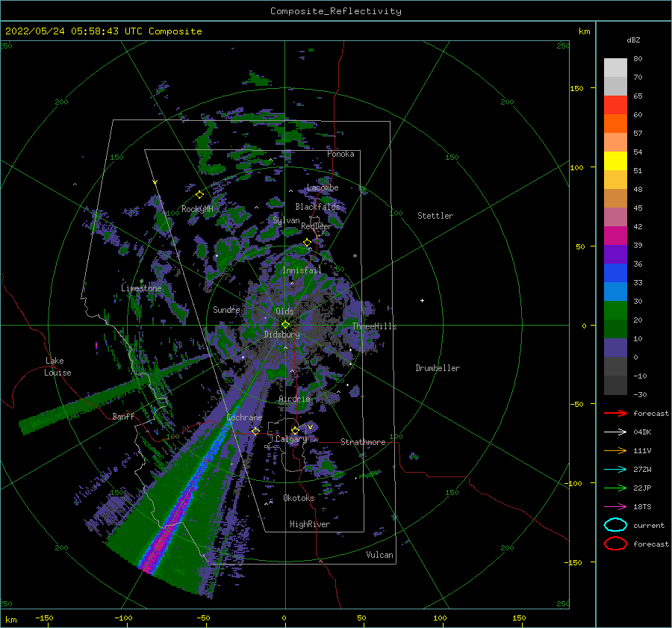Image resolution: width=672 pixels, height=628 pixels.
Task: Click the 65 dBZ red color swatch
Action: pyautogui.click(x=615, y=105)
